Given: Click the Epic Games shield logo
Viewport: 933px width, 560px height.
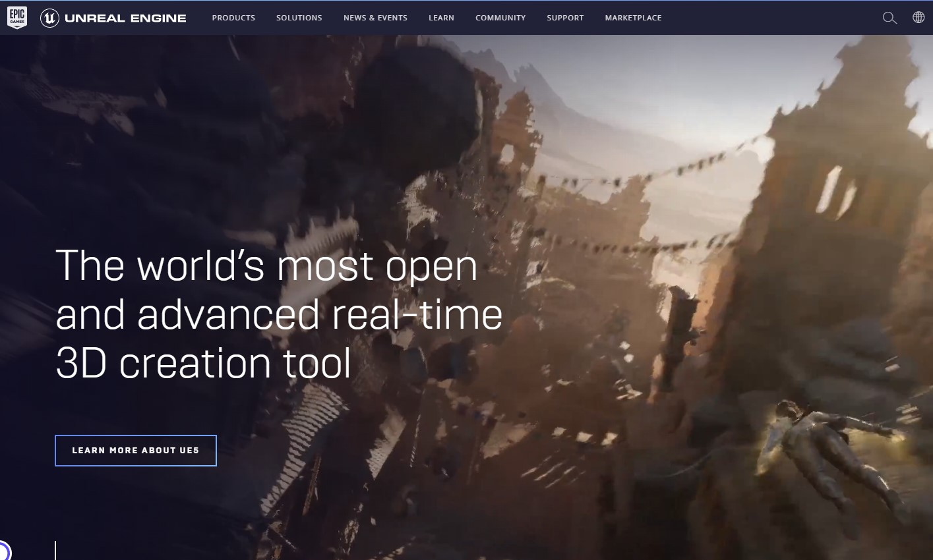Looking at the screenshot, I should click(x=17, y=18).
